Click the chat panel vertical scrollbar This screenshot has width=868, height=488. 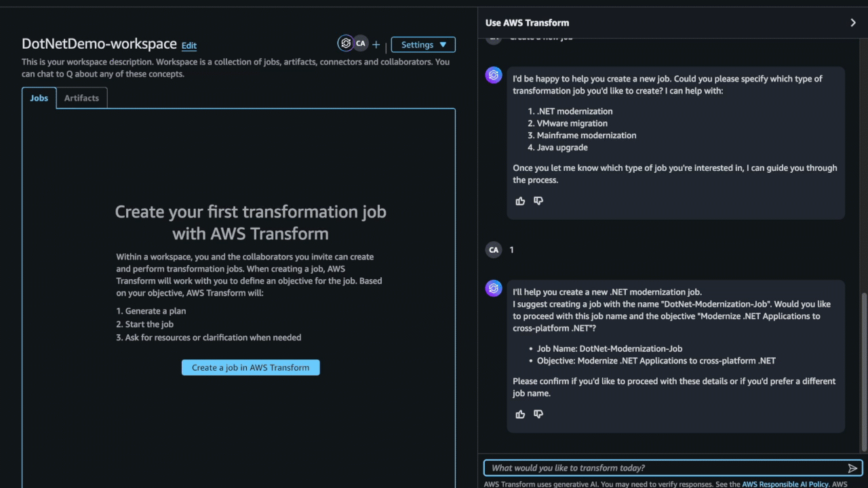(x=863, y=371)
